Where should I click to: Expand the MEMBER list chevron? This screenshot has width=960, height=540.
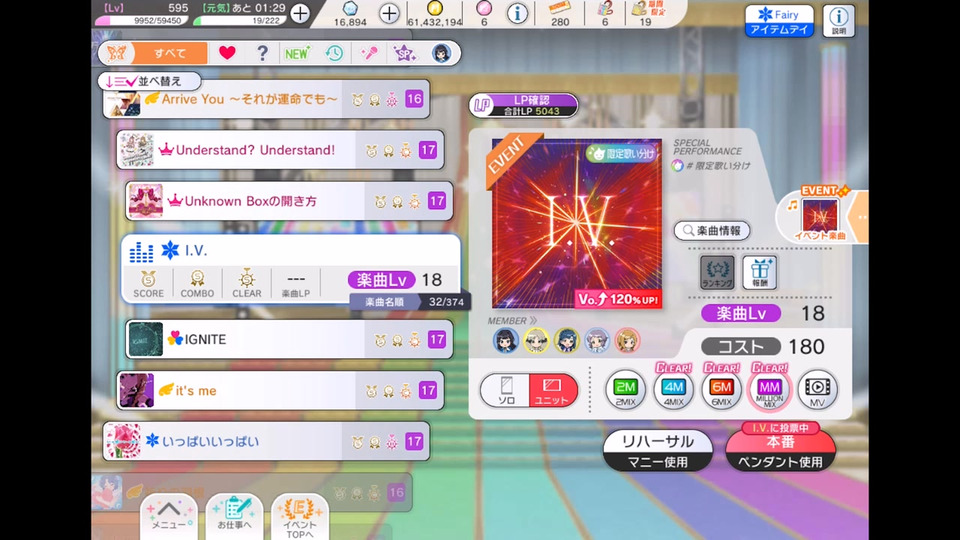(x=533, y=321)
